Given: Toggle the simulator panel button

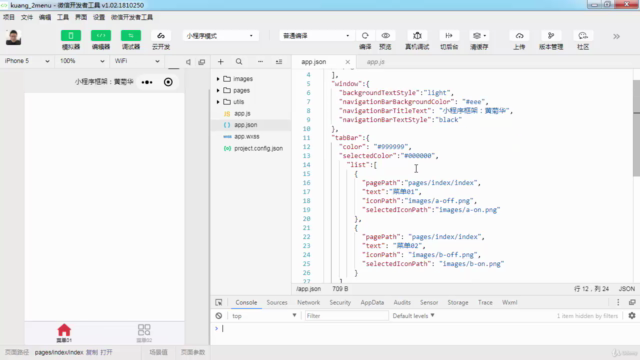Looking at the screenshot, I should coord(71,36).
